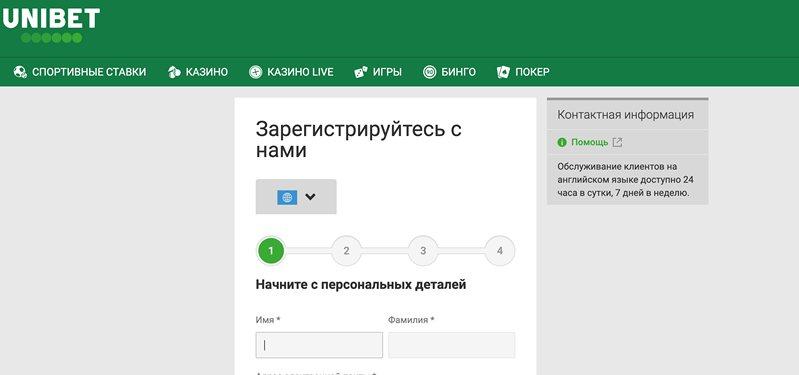Image resolution: width=799 pixels, height=375 pixels.
Task: Open Спортивные ставки section
Action: point(89,72)
